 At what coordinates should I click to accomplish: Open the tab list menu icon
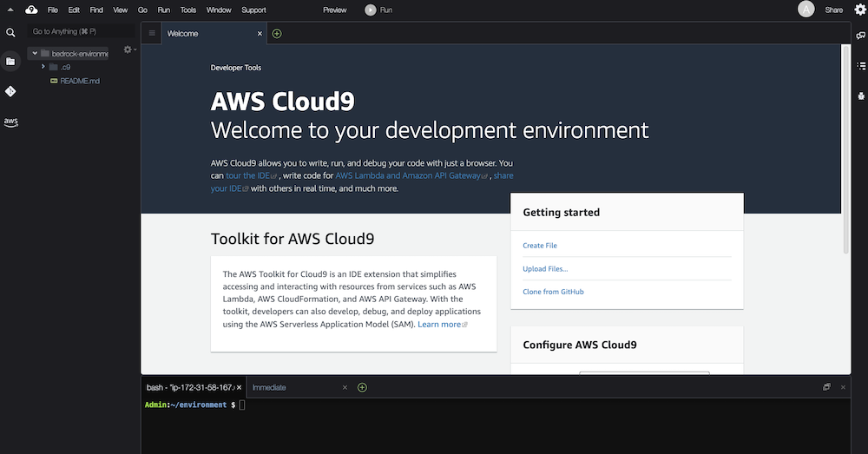(152, 33)
